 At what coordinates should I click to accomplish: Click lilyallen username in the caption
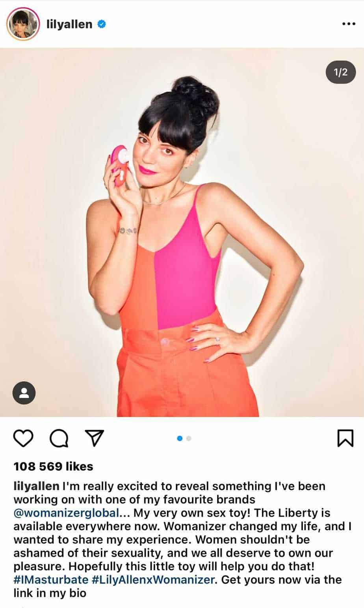(36, 486)
